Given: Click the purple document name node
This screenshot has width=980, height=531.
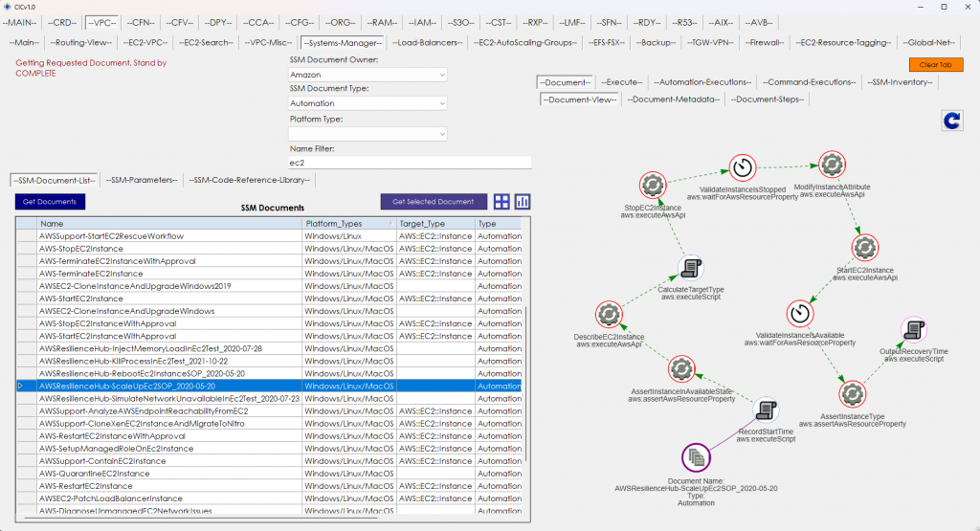Looking at the screenshot, I should pos(696,458).
